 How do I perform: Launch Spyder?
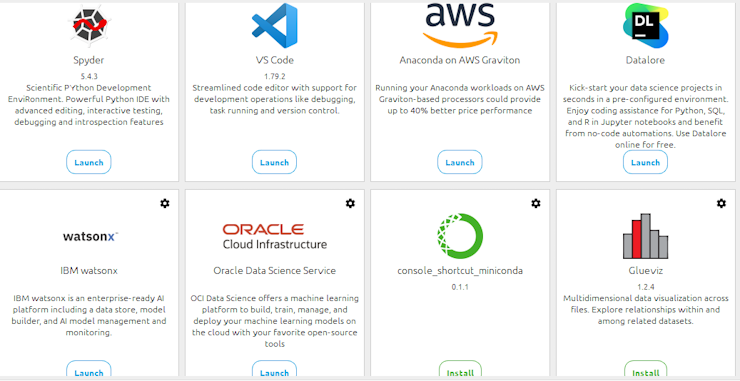coord(89,162)
